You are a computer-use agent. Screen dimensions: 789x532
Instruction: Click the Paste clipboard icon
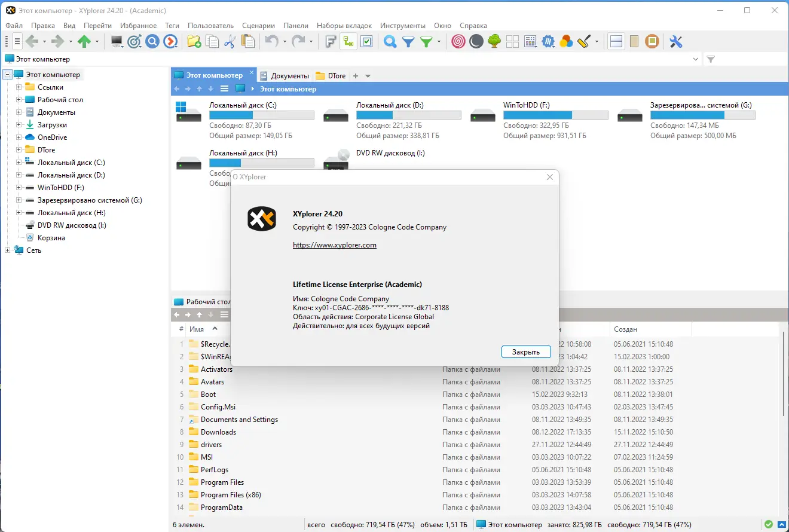(248, 41)
